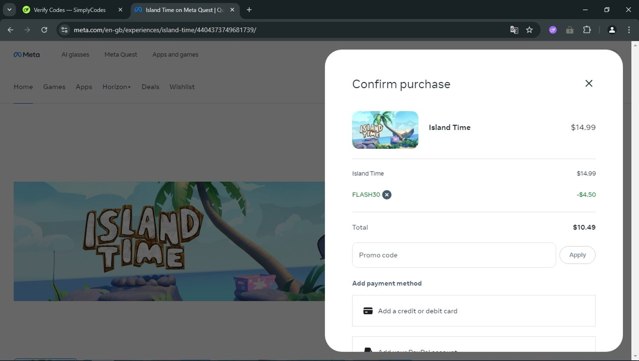Open AI glasses menu
This screenshot has width=639, height=361.
click(75, 55)
